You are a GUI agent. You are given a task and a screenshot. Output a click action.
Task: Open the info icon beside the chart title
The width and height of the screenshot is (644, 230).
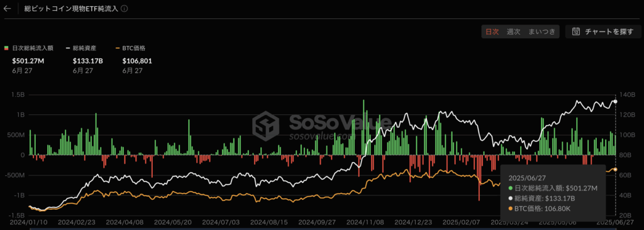coord(125,8)
